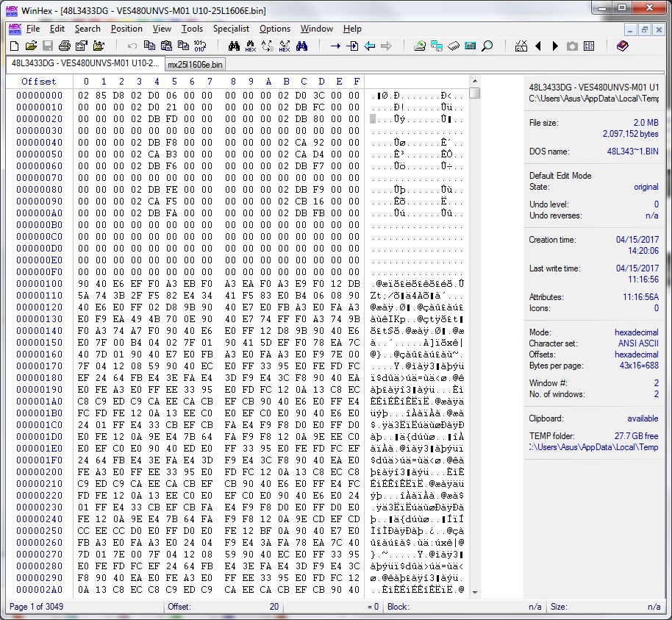Click the Go To Offset arrow icon
The width and height of the screenshot is (672, 620).
click(335, 46)
